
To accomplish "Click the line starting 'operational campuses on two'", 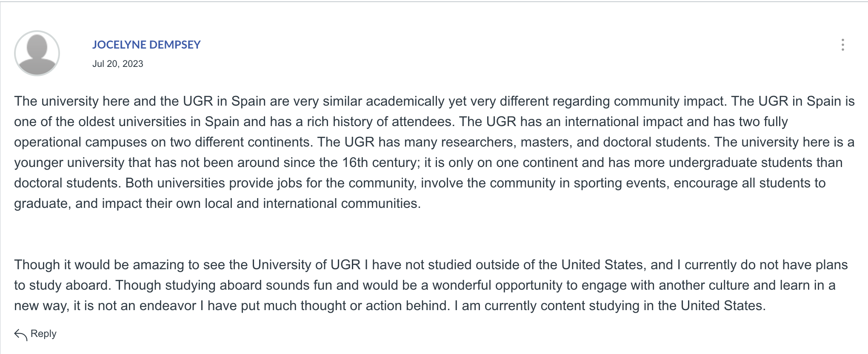I will [x=434, y=142].
